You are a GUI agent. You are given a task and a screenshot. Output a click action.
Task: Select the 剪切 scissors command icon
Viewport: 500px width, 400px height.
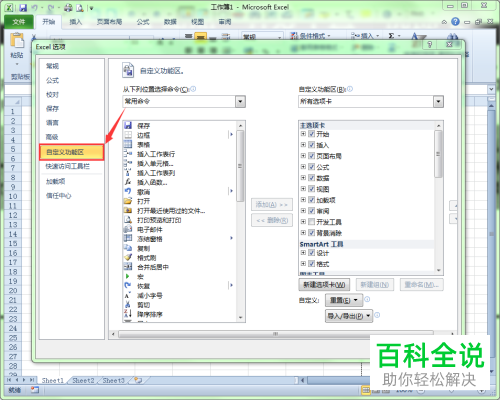[x=128, y=304]
